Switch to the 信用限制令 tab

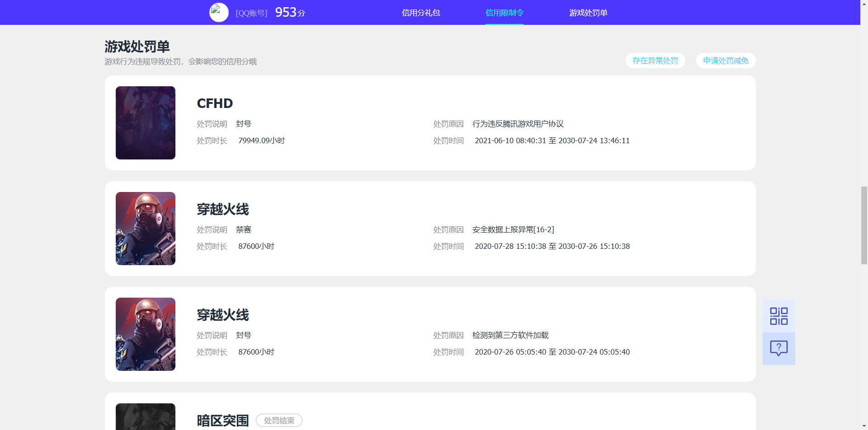pyautogui.click(x=505, y=13)
